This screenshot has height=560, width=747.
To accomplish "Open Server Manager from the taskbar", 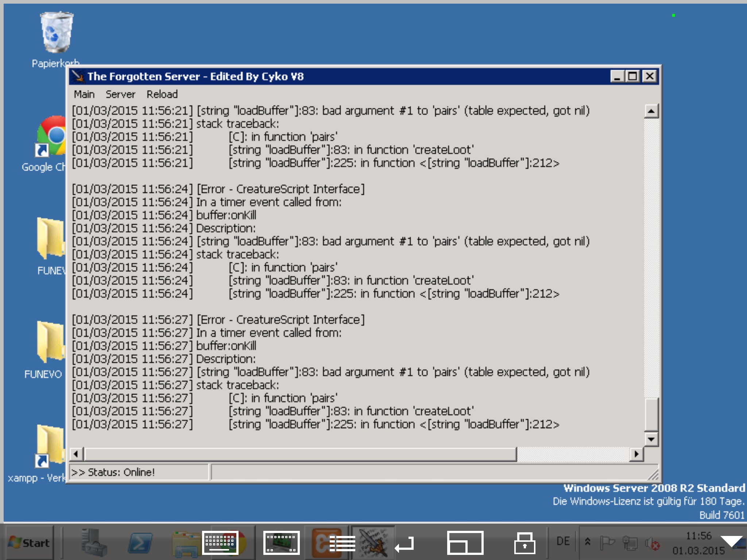I will click(x=94, y=543).
